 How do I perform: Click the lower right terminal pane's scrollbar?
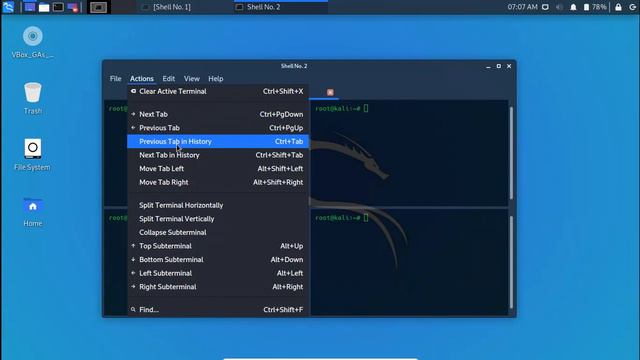coord(511,262)
